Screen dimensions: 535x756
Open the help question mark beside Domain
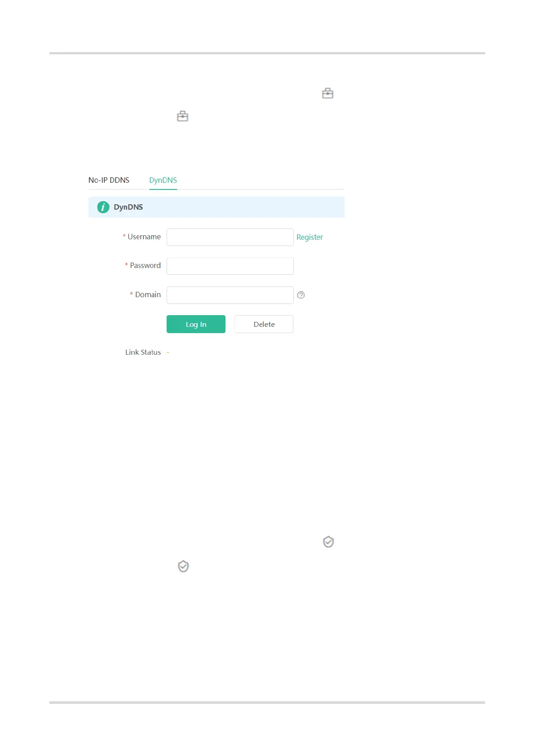(301, 295)
